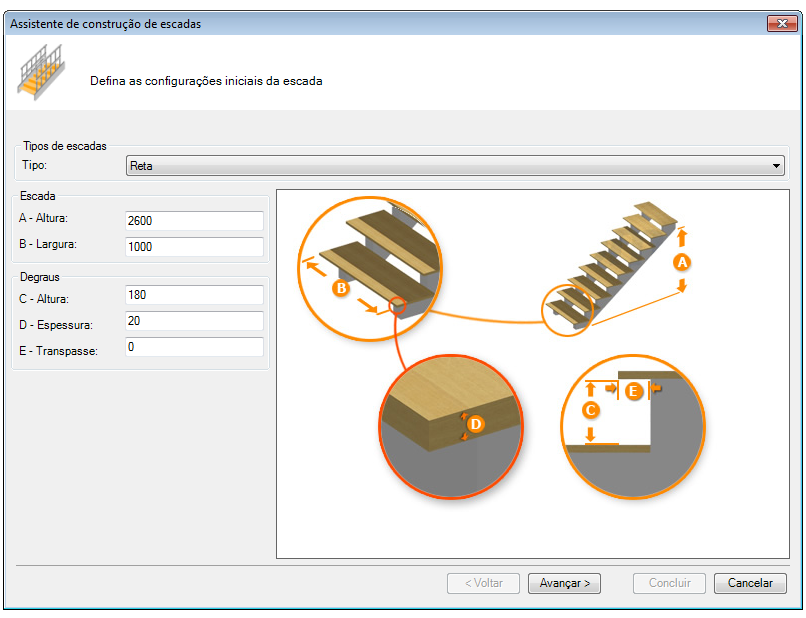Image resolution: width=806 pixels, height=618 pixels.
Task: Click the Cancelar button
Action: [x=750, y=583]
